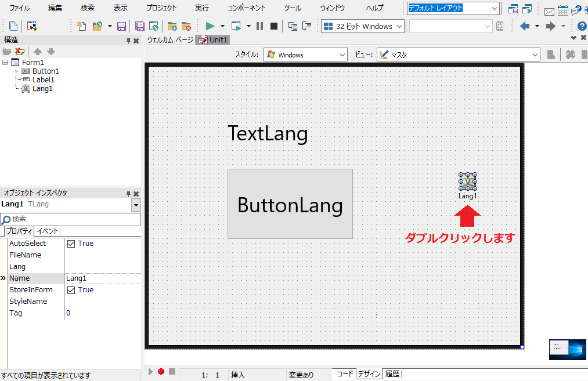Toggle the pin on the Object Inspector panel

[x=129, y=193]
